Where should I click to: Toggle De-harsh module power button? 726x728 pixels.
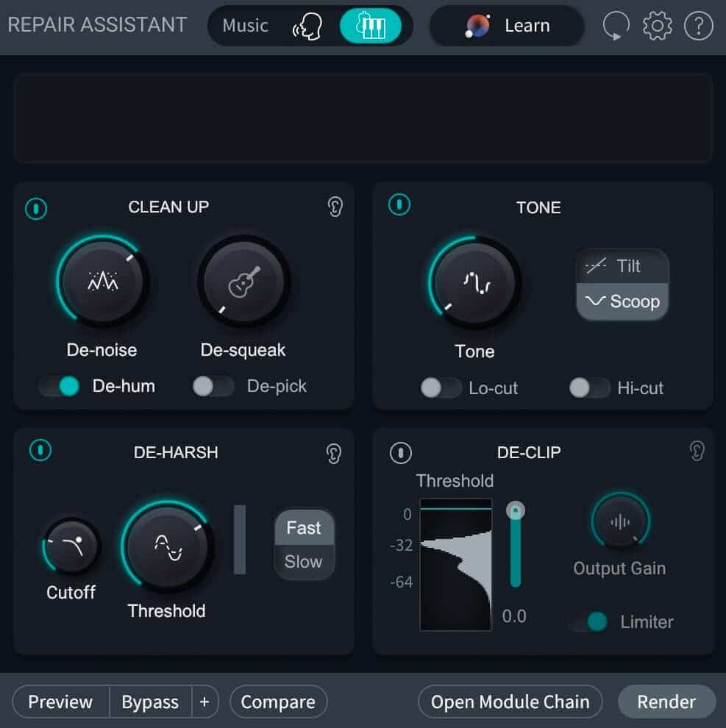coord(40,450)
